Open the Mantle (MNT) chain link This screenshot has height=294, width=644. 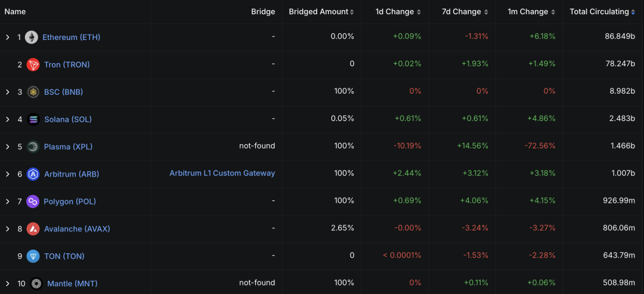point(72,284)
